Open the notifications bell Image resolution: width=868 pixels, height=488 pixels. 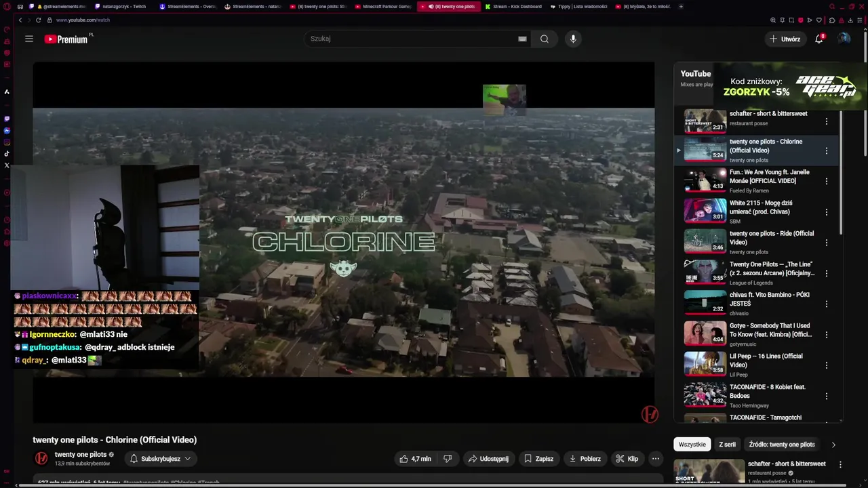click(x=819, y=39)
